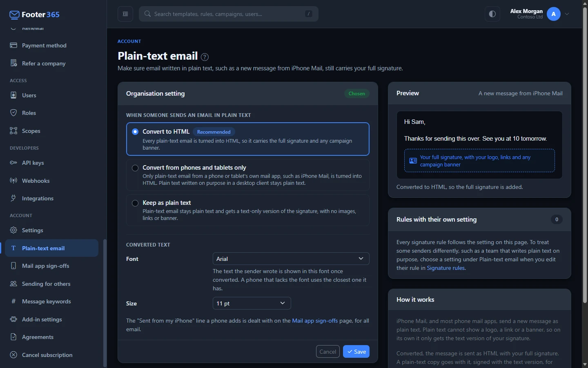Click the rules count badge showing 0
Viewport: 588px width, 368px height.
[557, 220]
